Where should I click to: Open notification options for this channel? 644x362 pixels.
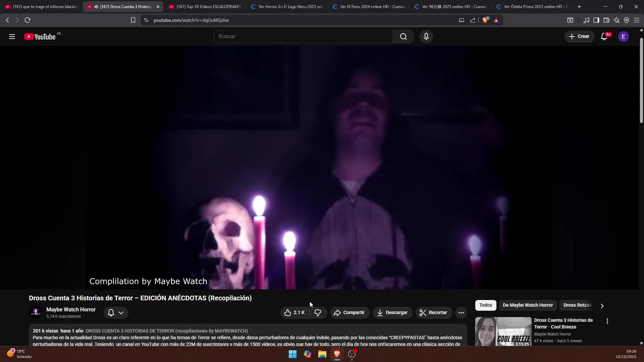coord(116,313)
